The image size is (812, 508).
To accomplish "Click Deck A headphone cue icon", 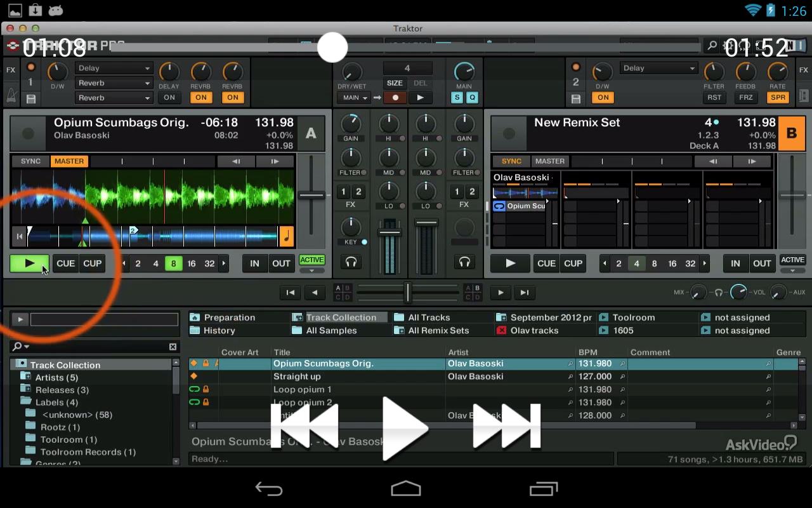I will tap(350, 262).
